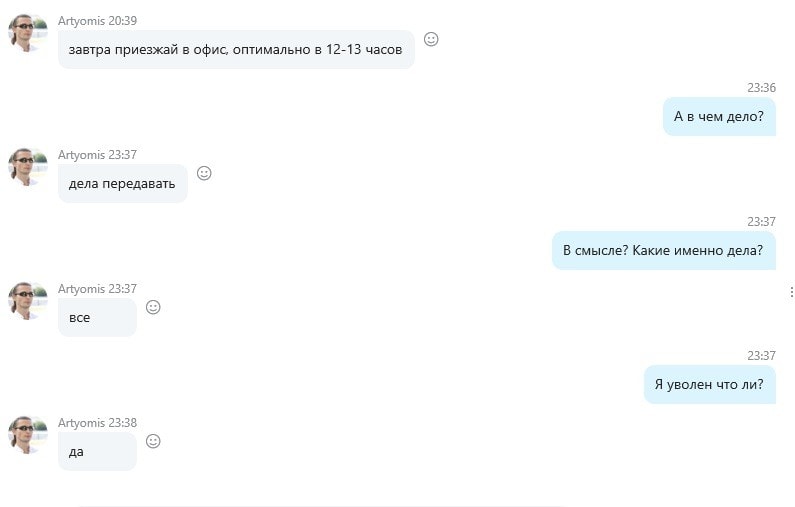Click smiley reaction next to "все" message
795x507 pixels.
(153, 307)
